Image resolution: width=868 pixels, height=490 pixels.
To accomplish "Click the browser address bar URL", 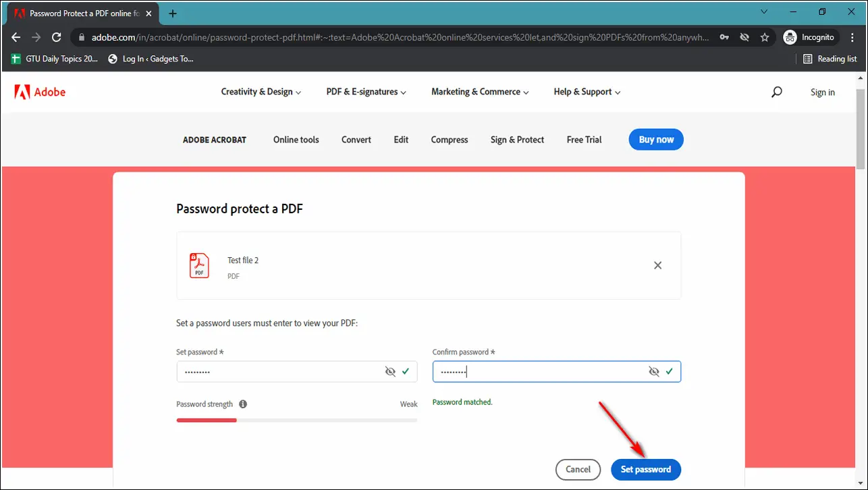I will 400,38.
